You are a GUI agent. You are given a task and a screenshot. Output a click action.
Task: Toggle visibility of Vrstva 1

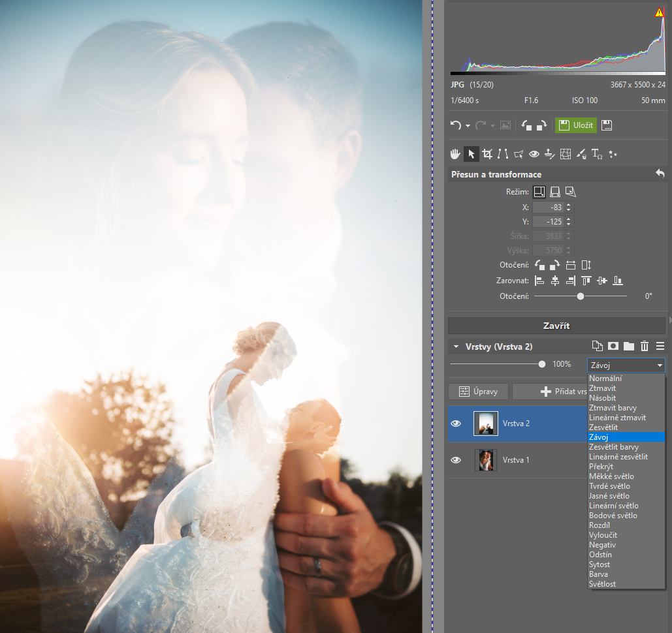pyautogui.click(x=456, y=460)
